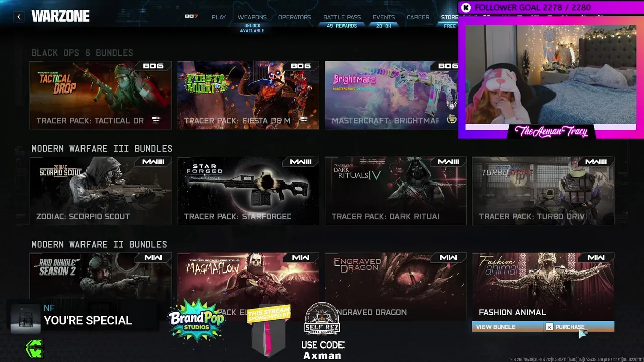Viewport: 644px width, 362px height.
Task: Click the MODERN WARFARE II BUNDLES heading
Action: coord(99,244)
